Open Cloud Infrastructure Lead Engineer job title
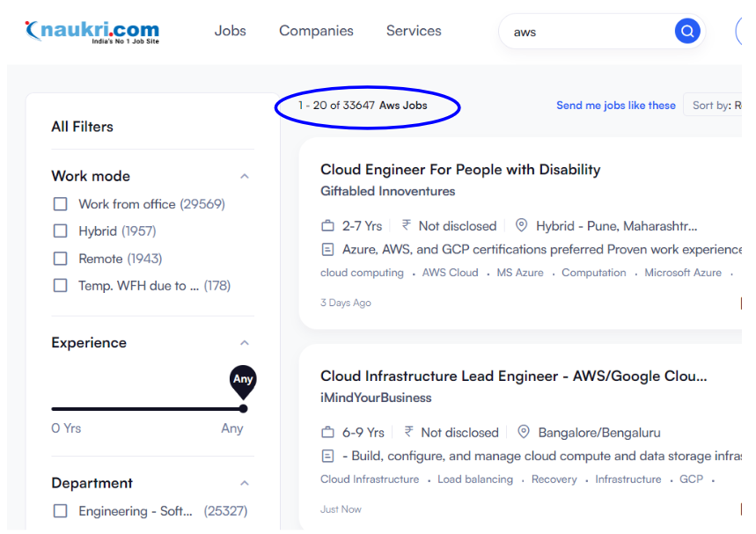The width and height of the screenshot is (756, 534). pos(513,376)
